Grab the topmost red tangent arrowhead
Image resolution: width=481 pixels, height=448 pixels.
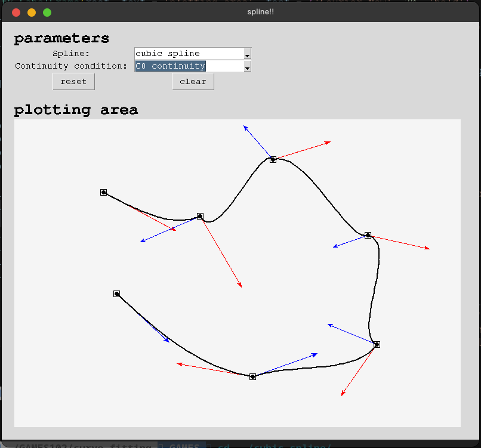[329, 142]
